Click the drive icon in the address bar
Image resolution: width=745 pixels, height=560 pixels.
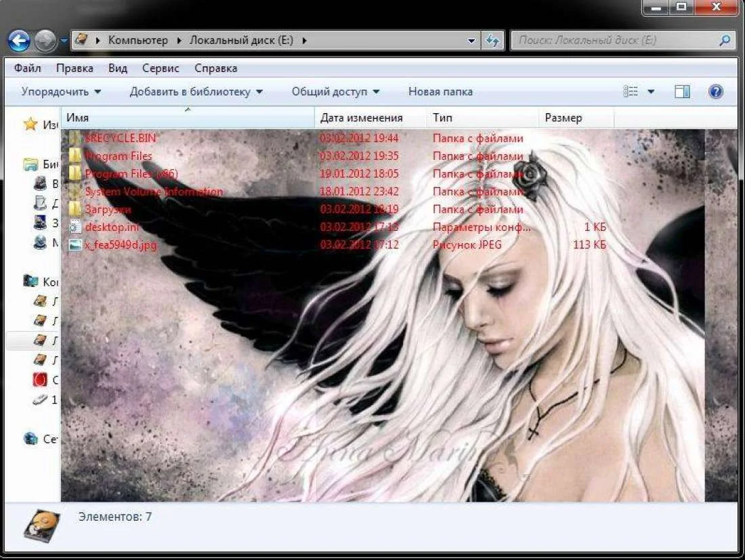(81, 39)
